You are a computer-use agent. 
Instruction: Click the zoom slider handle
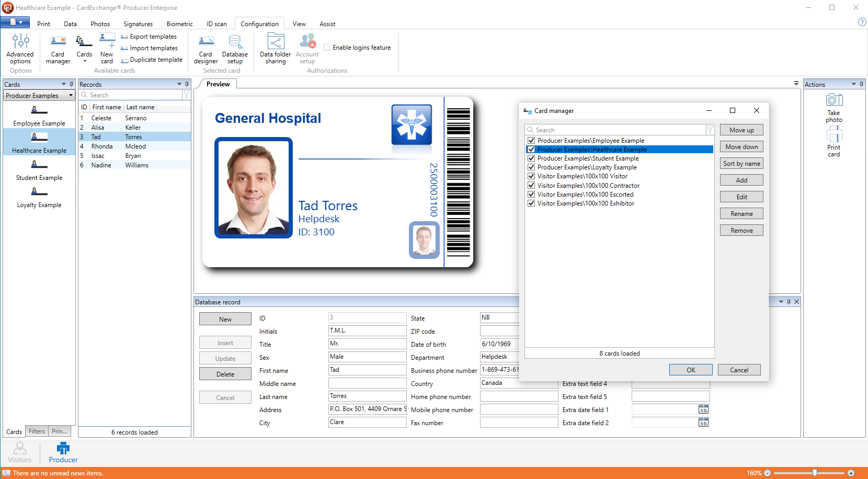point(815,473)
